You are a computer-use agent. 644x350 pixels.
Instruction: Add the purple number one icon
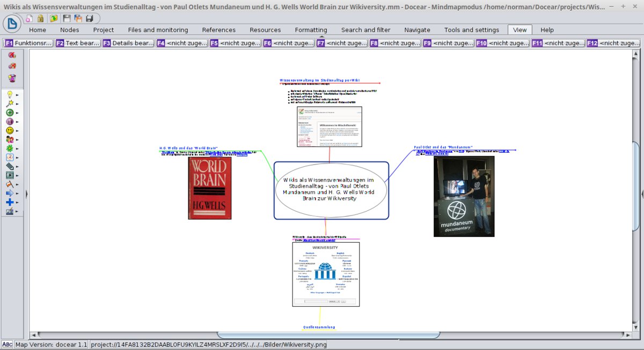[x=10, y=122]
